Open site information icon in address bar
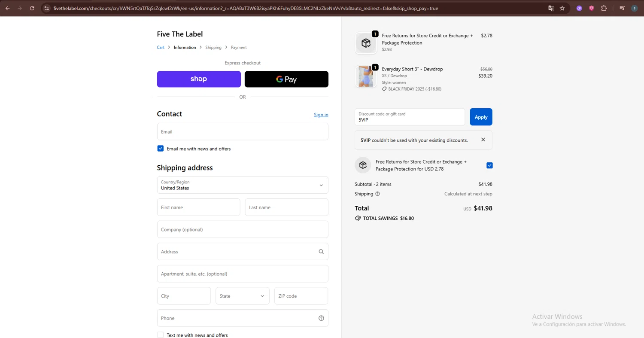Screen dimensions: 644x338 [47, 8]
